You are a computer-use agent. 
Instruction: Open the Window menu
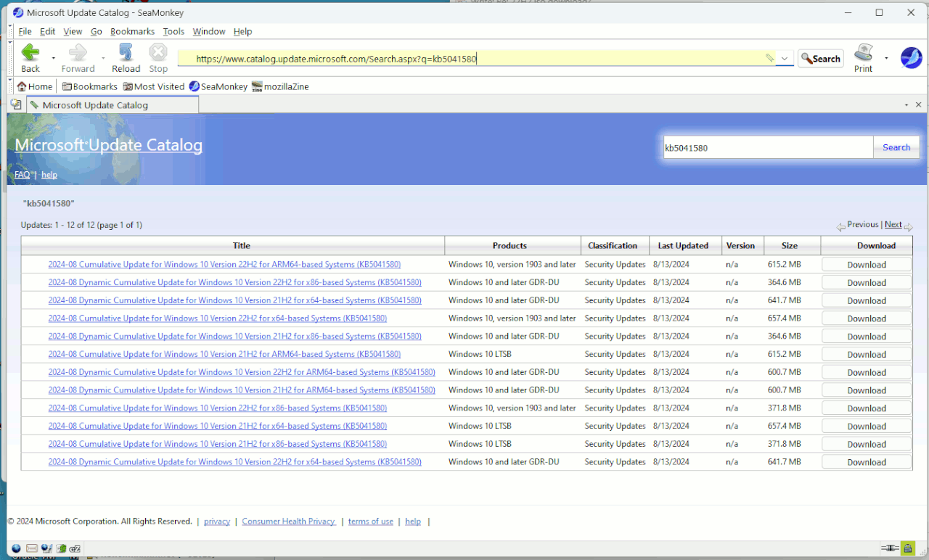coord(209,31)
